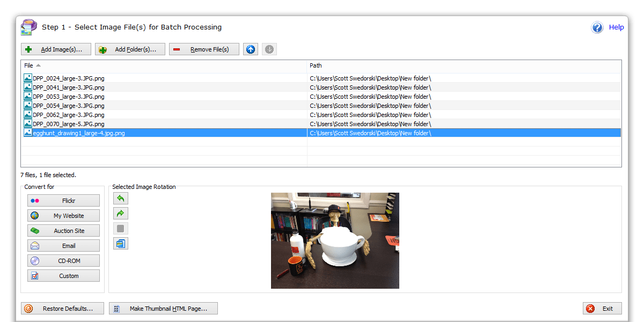Select file DPP_0041_large-3.JPG.png
Image resolution: width=644 pixels, height=322 pixels.
[x=68, y=87]
